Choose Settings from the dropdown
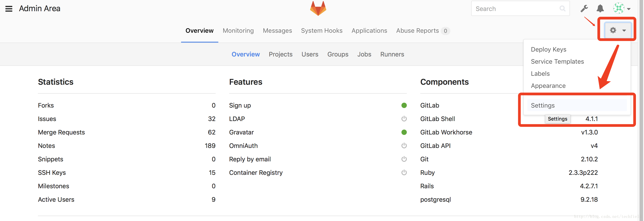Screen dimensions: 644x221 tap(577, 105)
